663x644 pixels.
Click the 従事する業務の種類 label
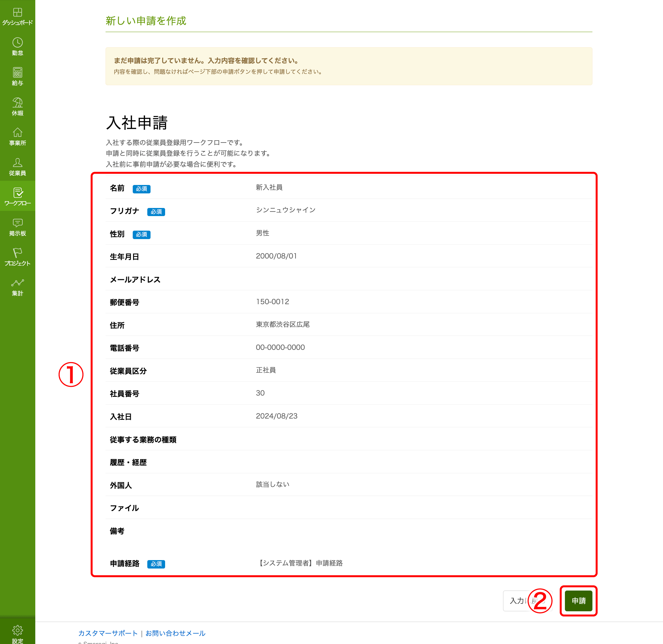point(143,440)
